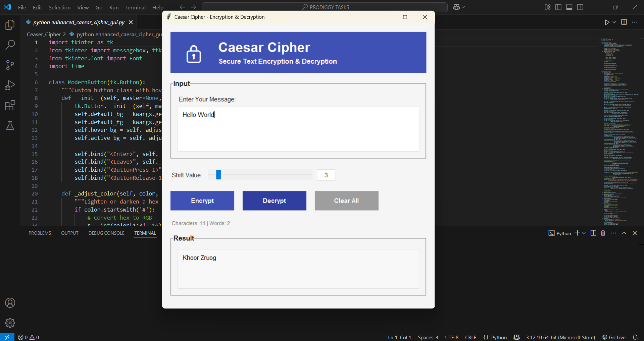Open Source Control in the activity bar
This screenshot has width=644, height=341.
coord(10,65)
